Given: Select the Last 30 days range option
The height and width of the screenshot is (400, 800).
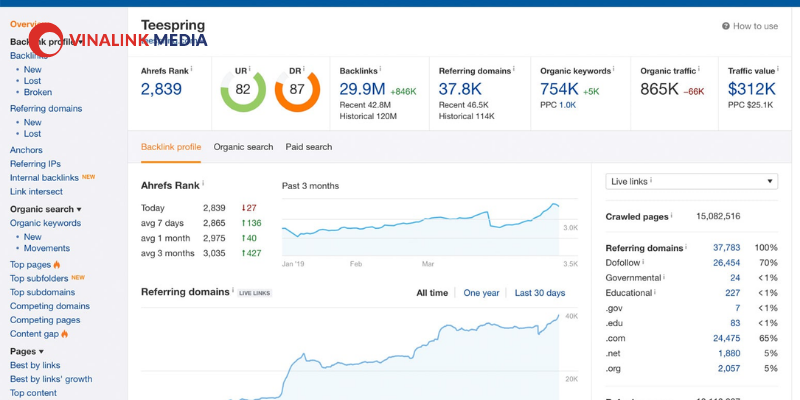Looking at the screenshot, I should click(x=540, y=293).
